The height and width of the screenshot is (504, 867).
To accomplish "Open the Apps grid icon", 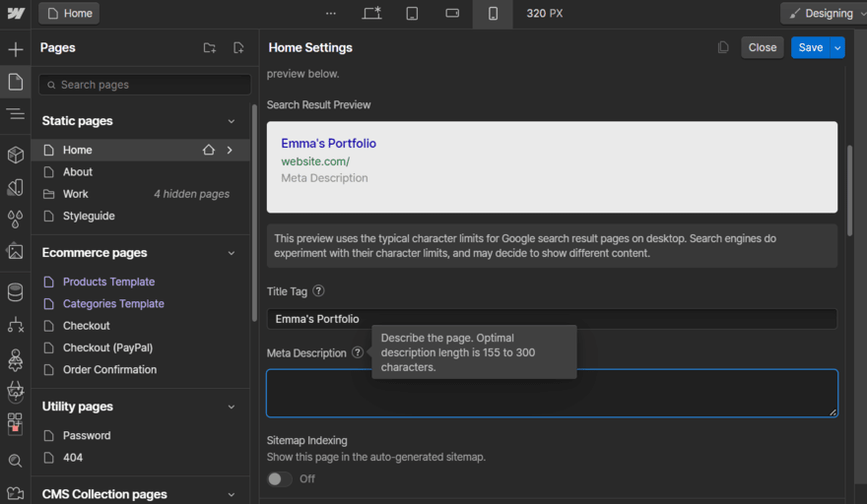I will (x=16, y=423).
